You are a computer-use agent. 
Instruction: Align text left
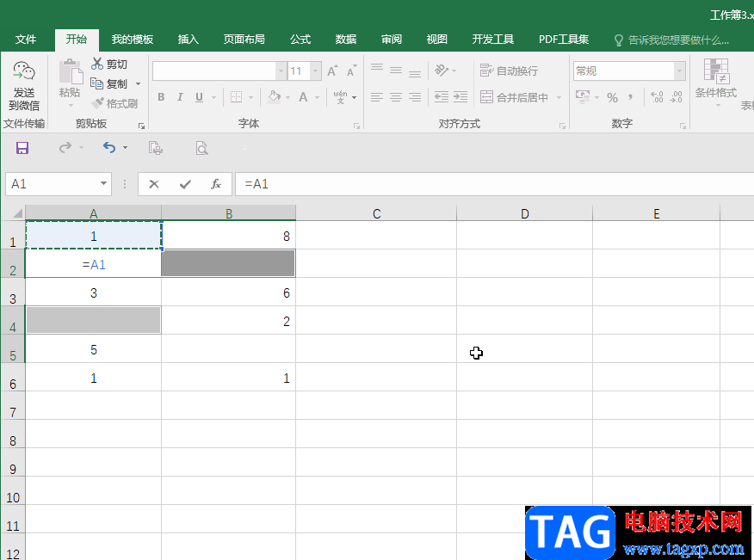[x=377, y=97]
